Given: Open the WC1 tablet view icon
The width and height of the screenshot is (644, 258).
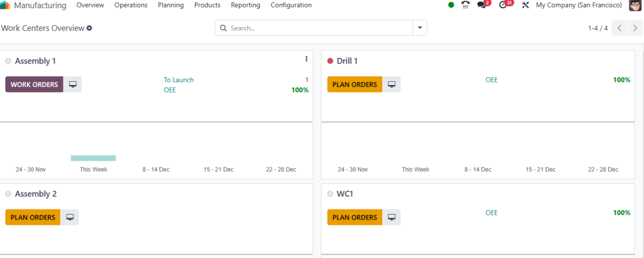Looking at the screenshot, I should coord(392,217).
